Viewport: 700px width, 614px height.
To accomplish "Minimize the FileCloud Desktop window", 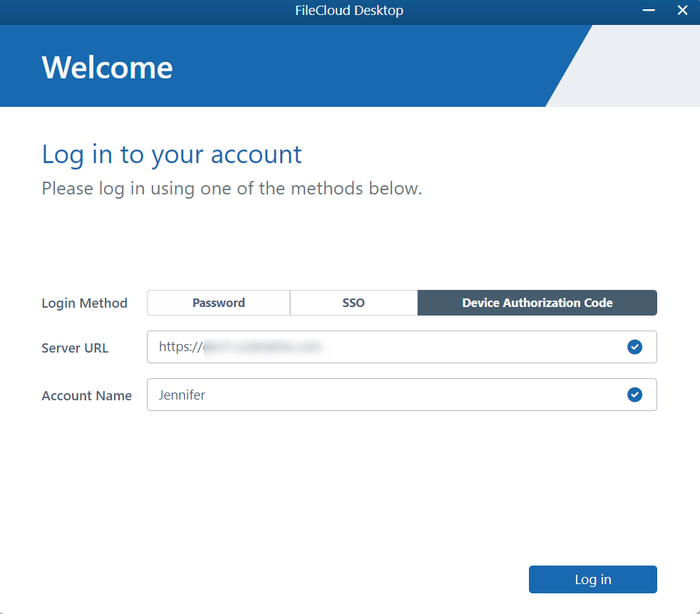I will (649, 11).
